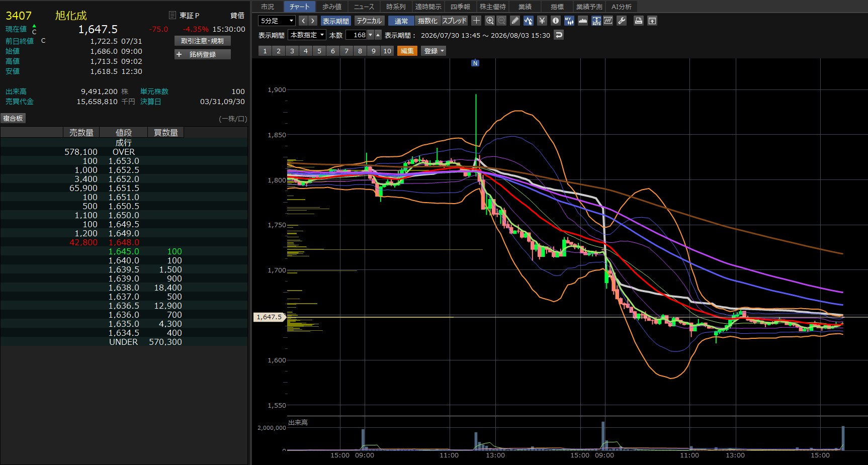
Task: Click the 1,647.5 current price label on chart axis
Action: point(269,317)
